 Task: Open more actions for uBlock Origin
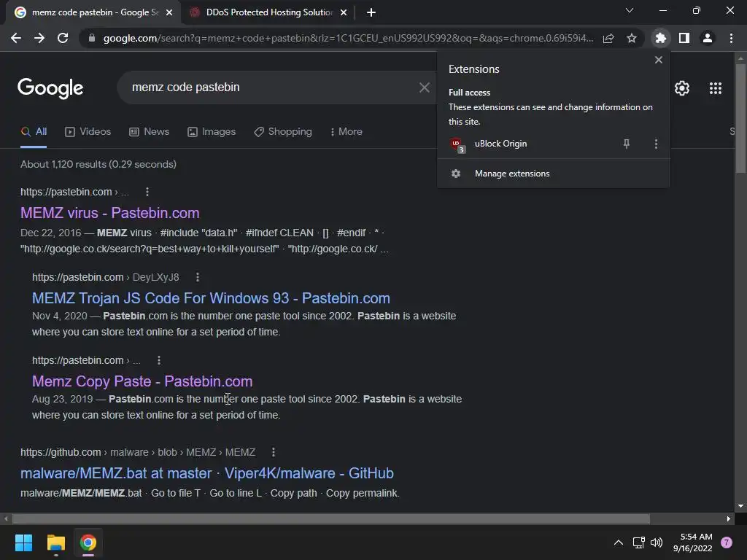pyautogui.click(x=656, y=144)
